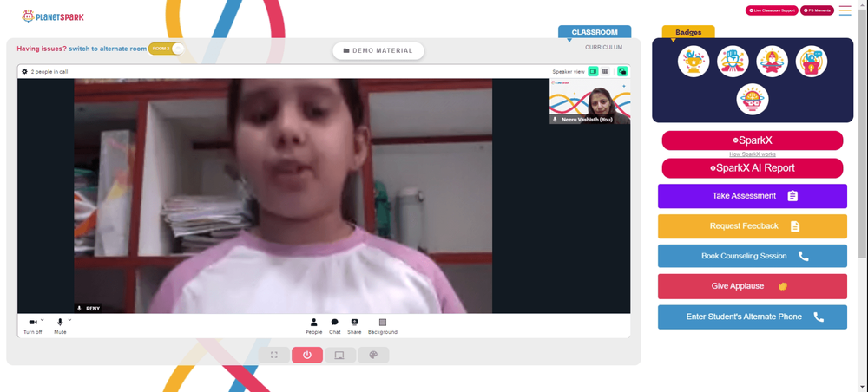868x392 pixels.
Task: Turn off the camera in the call
Action: pyautogui.click(x=33, y=325)
